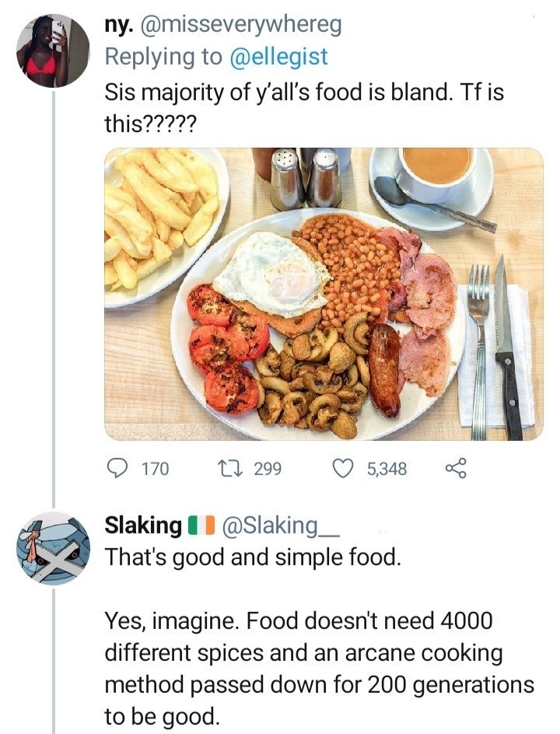Click the 299 retweets count
The height and width of the screenshot is (734, 560).
(268, 469)
